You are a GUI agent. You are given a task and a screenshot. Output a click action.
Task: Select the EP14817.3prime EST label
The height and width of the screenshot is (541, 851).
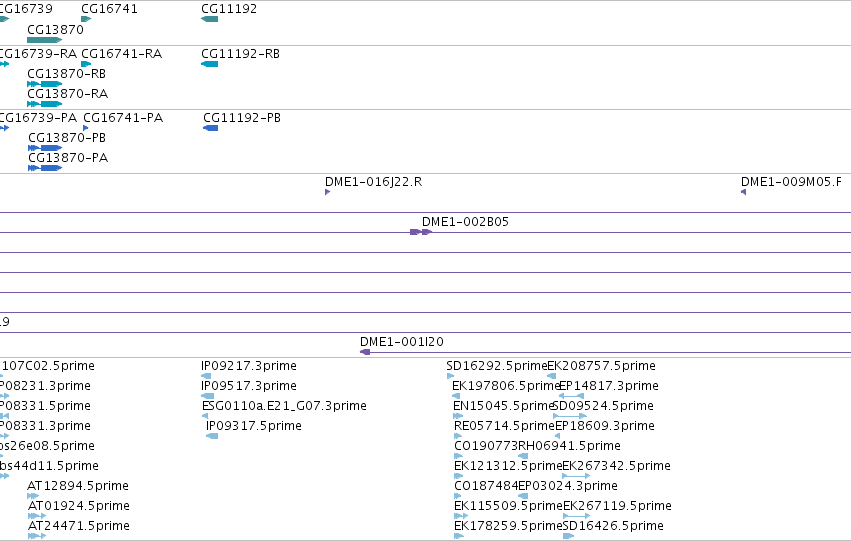608,386
